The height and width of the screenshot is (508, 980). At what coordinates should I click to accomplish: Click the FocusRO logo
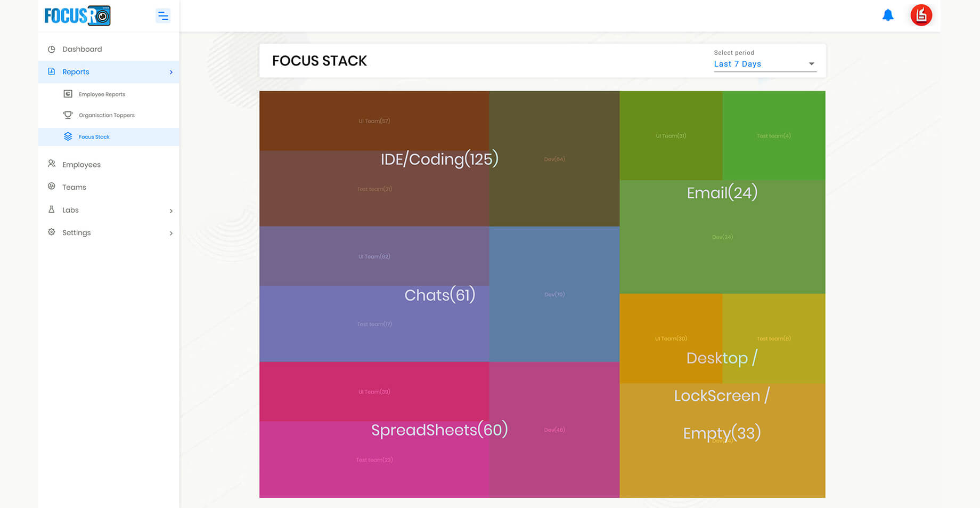pyautogui.click(x=77, y=16)
